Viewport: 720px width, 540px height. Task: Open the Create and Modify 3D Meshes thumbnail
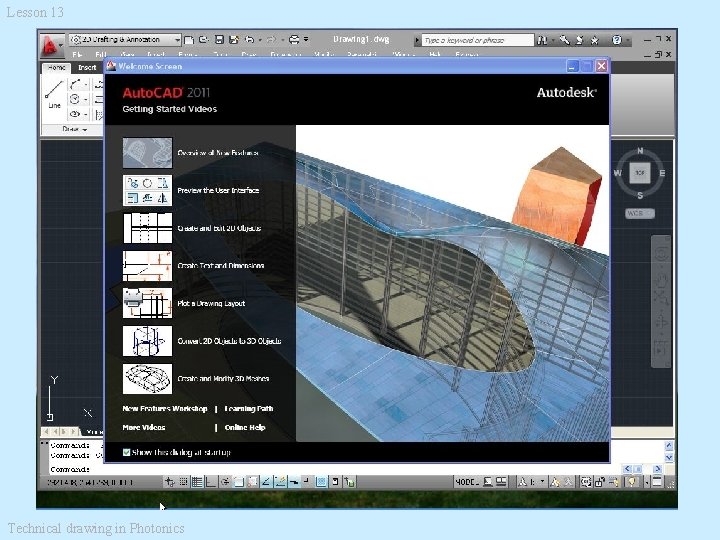[x=147, y=379]
